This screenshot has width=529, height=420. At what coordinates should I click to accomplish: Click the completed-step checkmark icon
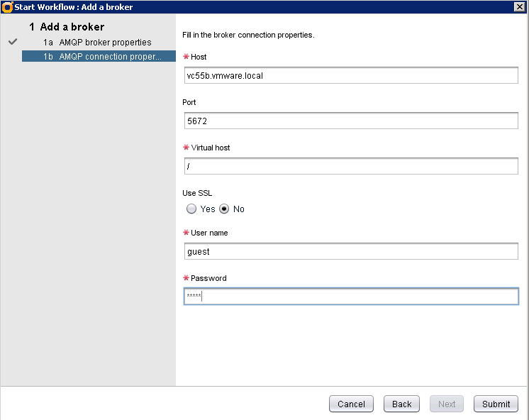click(x=12, y=42)
